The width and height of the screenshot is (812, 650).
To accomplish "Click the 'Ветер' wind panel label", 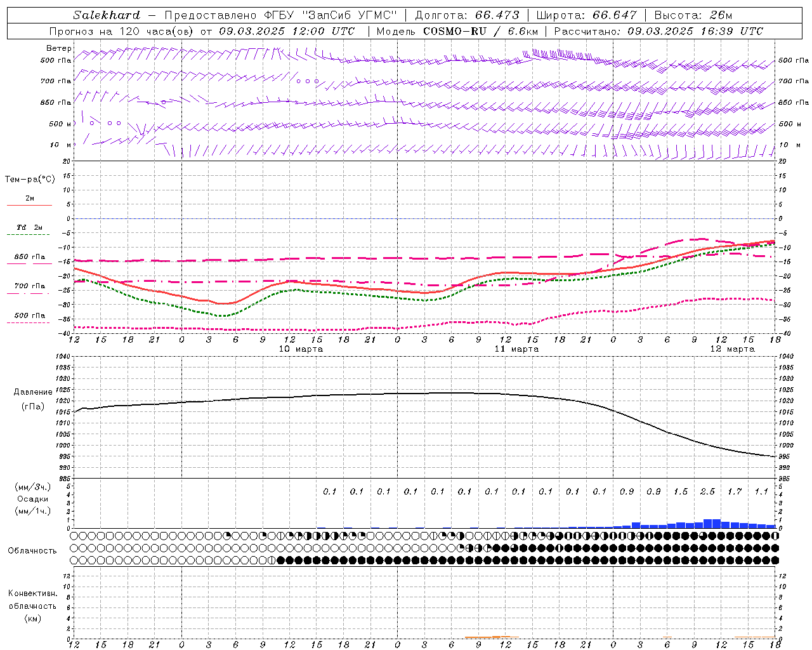I will point(59,48).
